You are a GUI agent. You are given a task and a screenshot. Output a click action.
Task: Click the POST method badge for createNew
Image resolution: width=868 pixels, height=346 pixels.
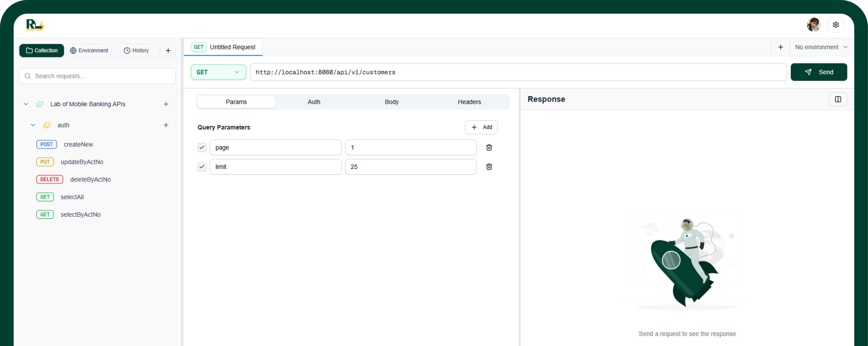46,144
